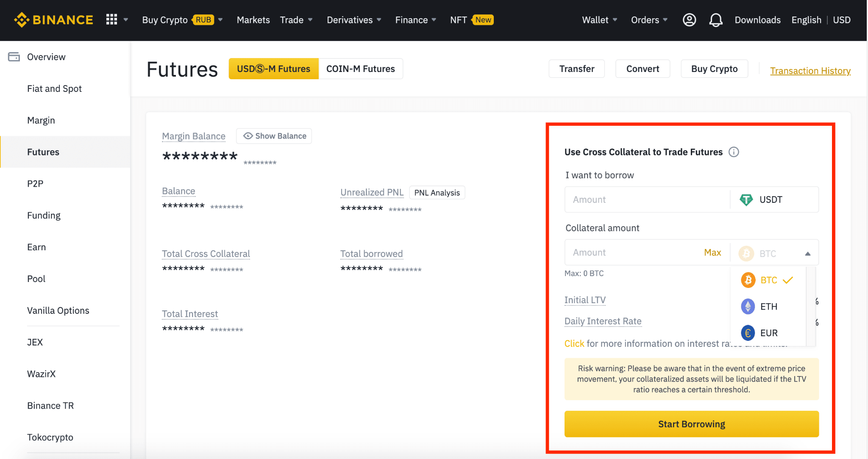Select ETH from collateral list
Image resolution: width=868 pixels, height=459 pixels.
click(768, 307)
